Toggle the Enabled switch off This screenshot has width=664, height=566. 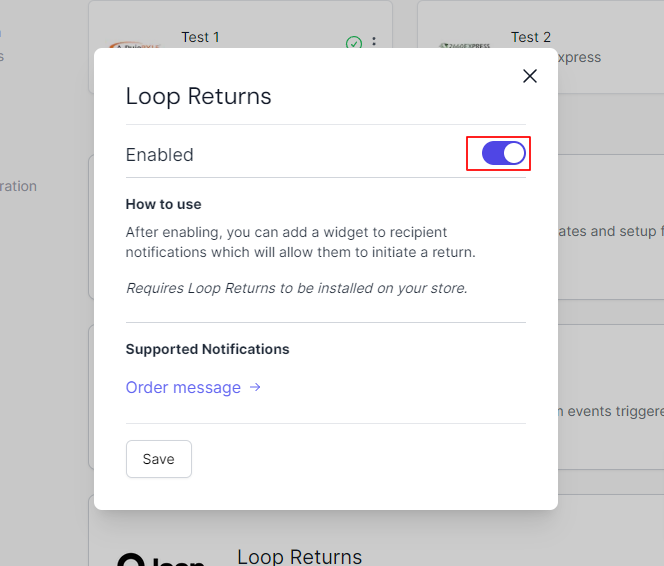504,153
